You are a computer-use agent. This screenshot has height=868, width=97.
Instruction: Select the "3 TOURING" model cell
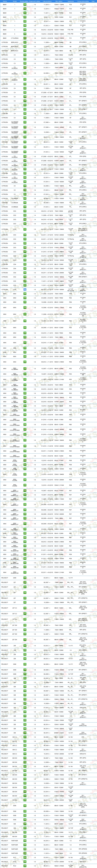tap(15, 38)
